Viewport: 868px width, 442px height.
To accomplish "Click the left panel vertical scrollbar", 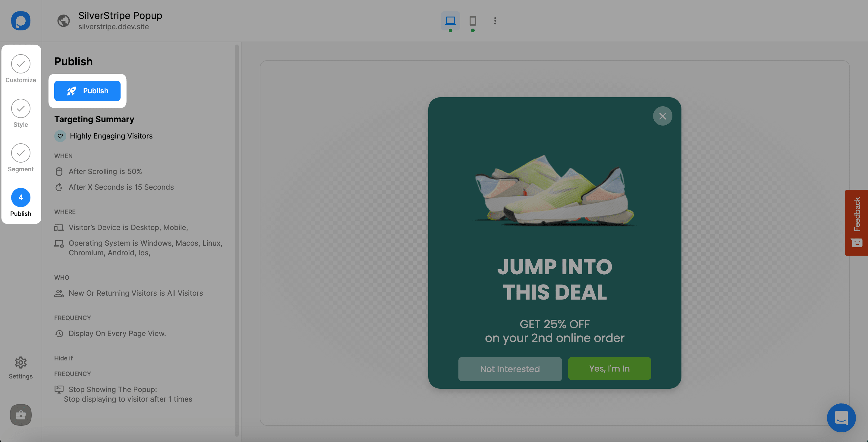I will click(237, 240).
